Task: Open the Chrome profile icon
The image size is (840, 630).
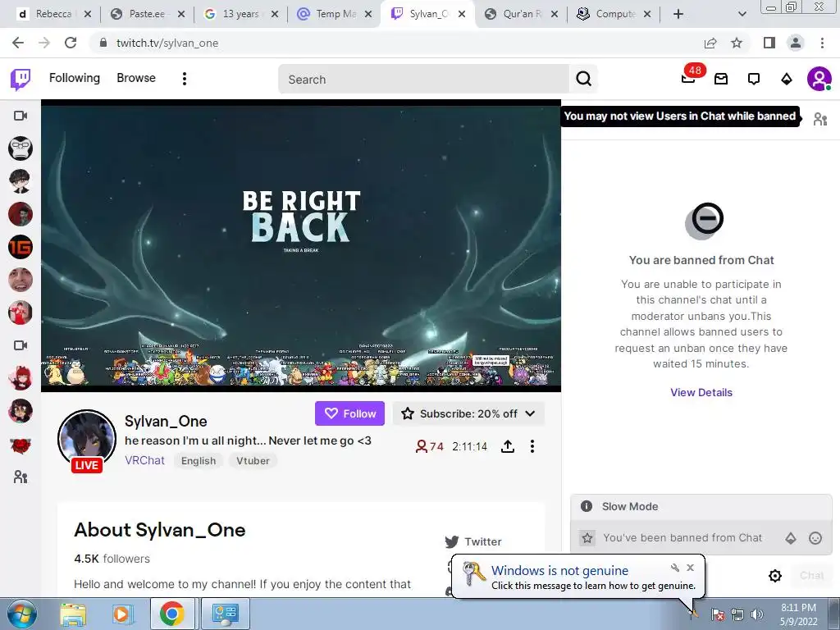Action: pos(796,43)
